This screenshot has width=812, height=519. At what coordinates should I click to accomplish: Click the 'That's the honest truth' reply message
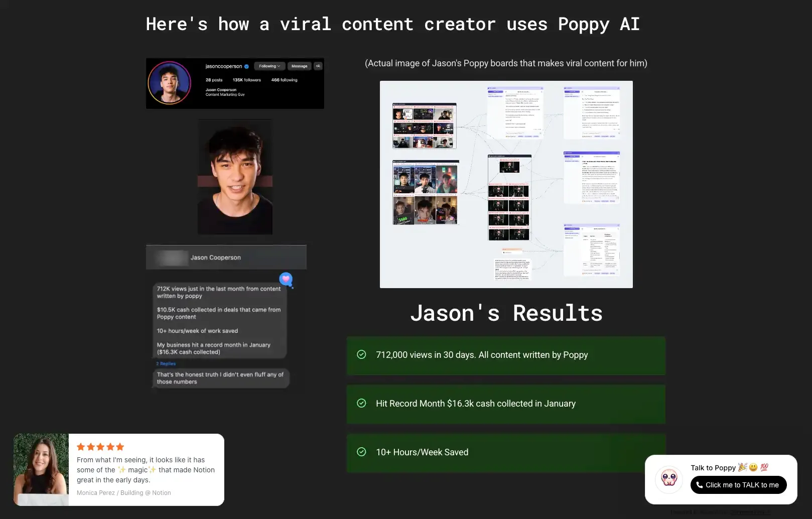[x=220, y=378]
